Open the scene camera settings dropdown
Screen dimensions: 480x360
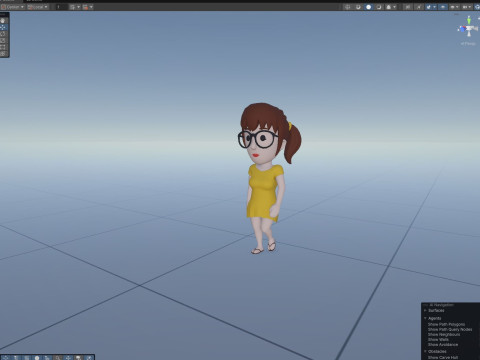click(x=467, y=7)
